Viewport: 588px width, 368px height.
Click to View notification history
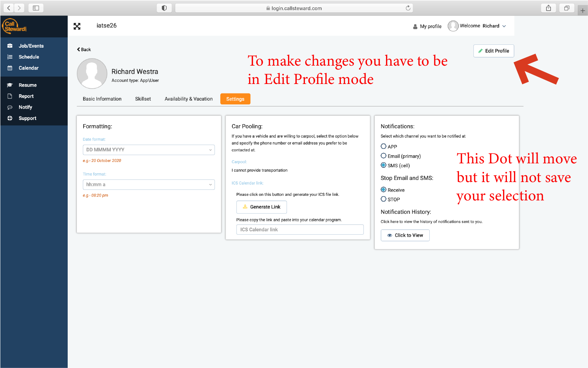click(405, 235)
